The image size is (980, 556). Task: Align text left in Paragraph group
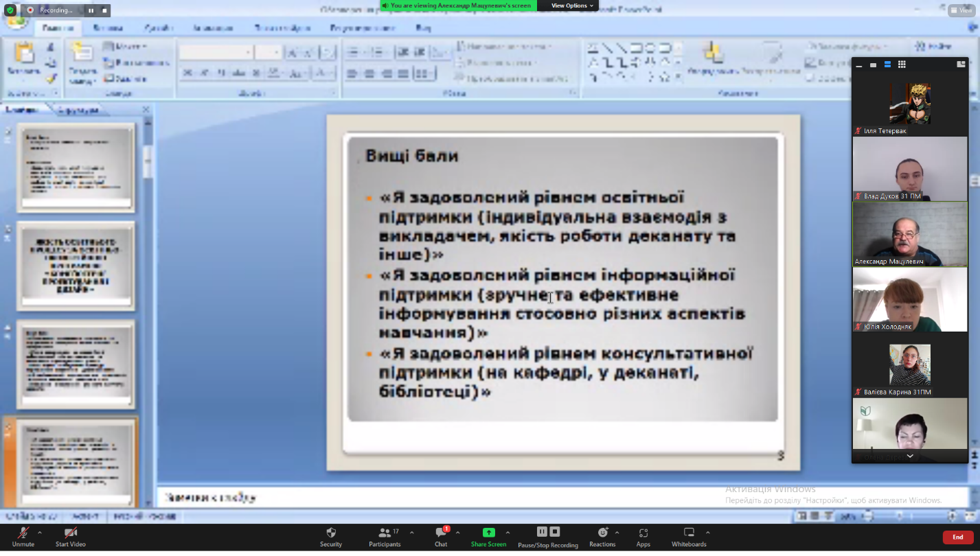pyautogui.click(x=353, y=73)
